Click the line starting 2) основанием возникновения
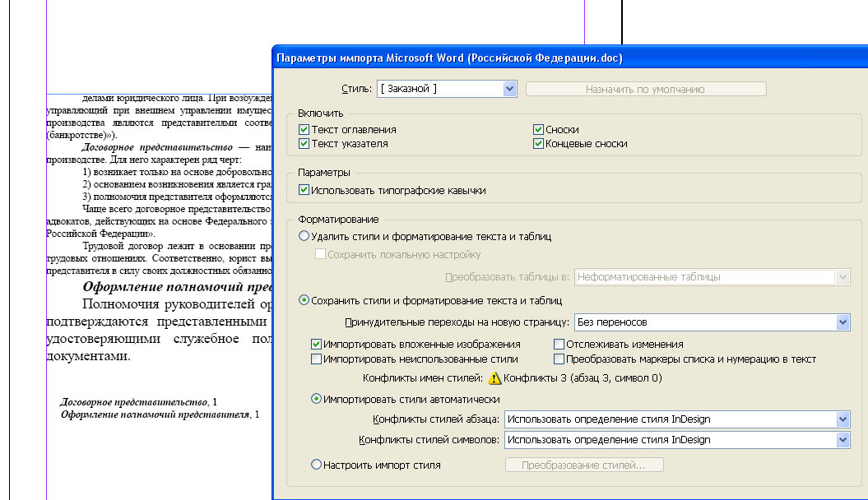 click(x=177, y=184)
